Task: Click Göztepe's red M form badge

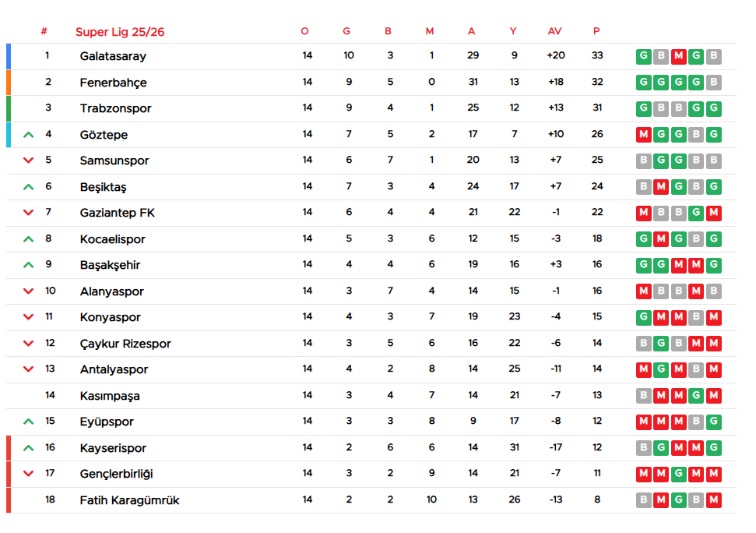Action: (643, 135)
